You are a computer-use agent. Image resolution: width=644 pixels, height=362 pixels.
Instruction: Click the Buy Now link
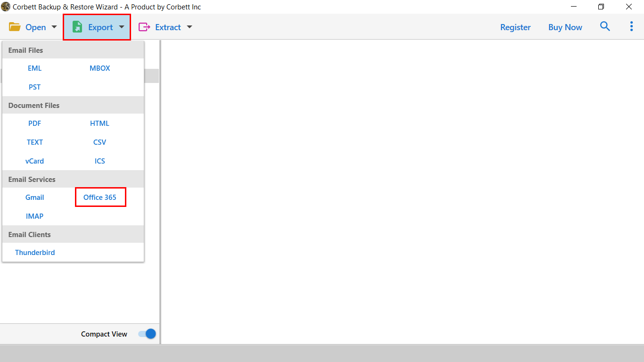point(565,27)
